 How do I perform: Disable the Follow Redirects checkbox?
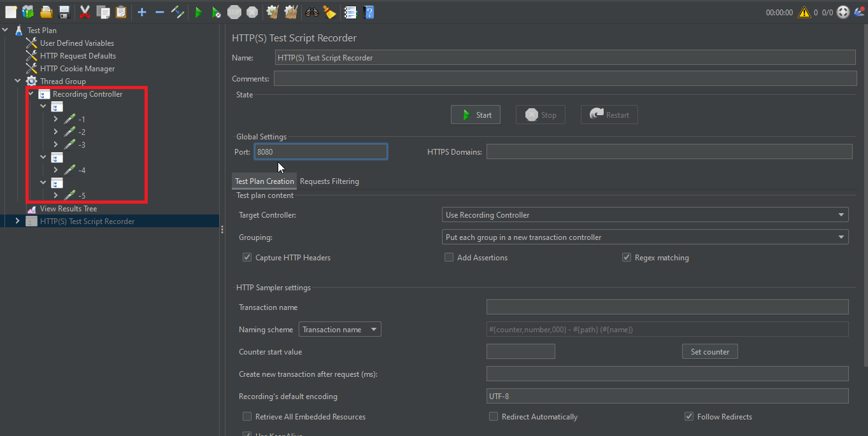click(689, 416)
